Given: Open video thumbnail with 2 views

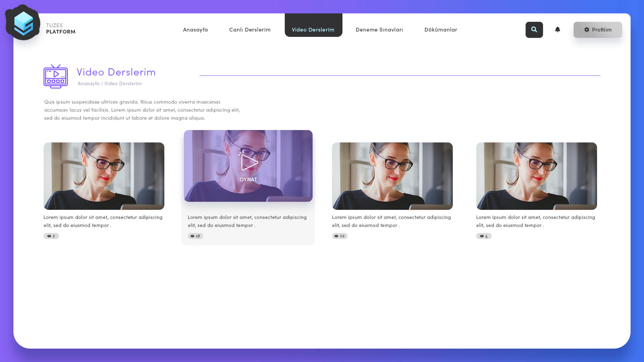Looking at the screenshot, I should (x=104, y=176).
